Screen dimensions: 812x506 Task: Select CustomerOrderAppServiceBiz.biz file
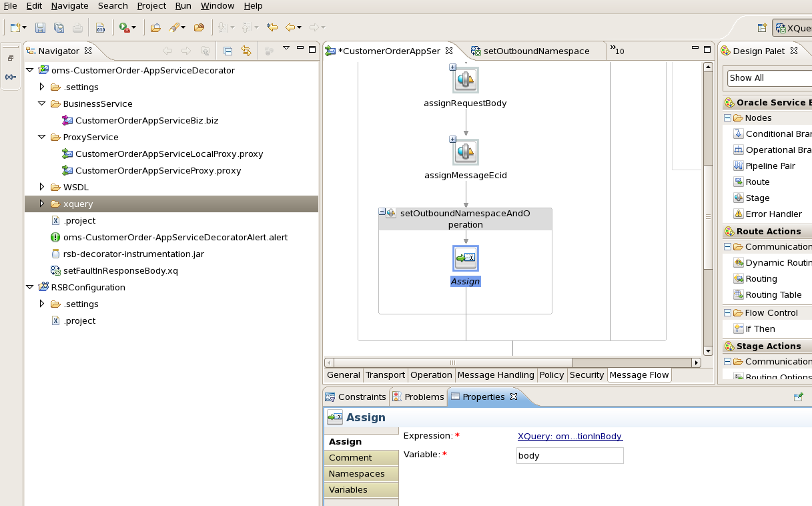click(147, 120)
